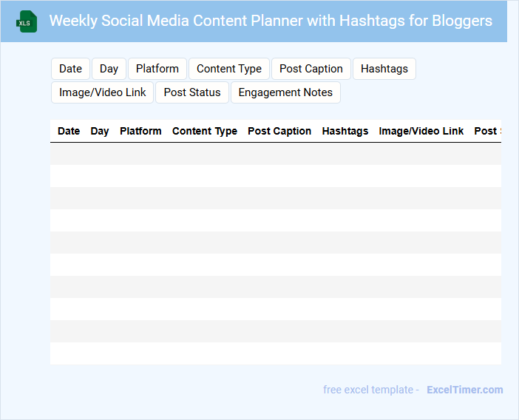Screen dimensions: 519x420
Task: Click the Hashtags column header
Action: (345, 131)
